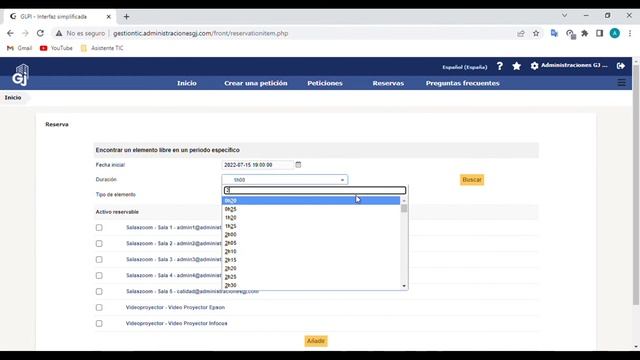Choose 1h25 from the duration list
Screen dimensions: 640x360
(311, 226)
